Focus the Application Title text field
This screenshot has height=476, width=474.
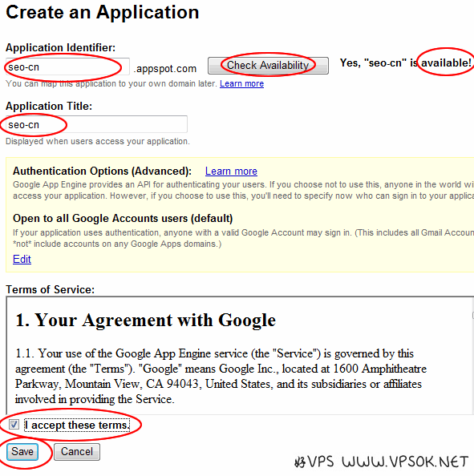click(x=96, y=124)
